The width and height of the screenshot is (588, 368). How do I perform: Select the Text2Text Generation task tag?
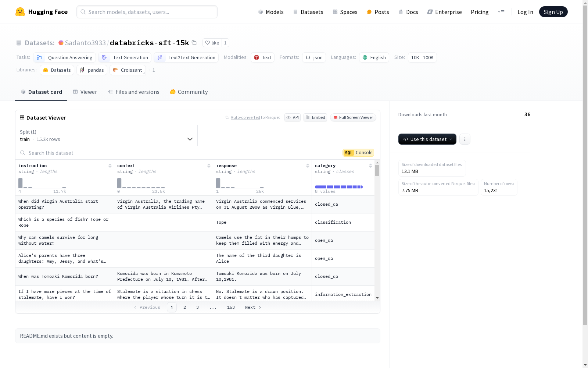tap(186, 57)
